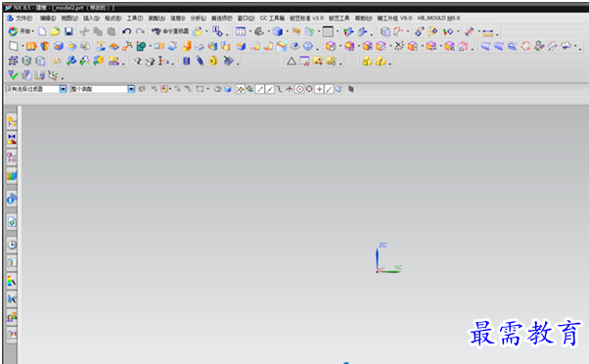
Task: Expand the rendering style dropdown arrow
Action: [338, 31]
